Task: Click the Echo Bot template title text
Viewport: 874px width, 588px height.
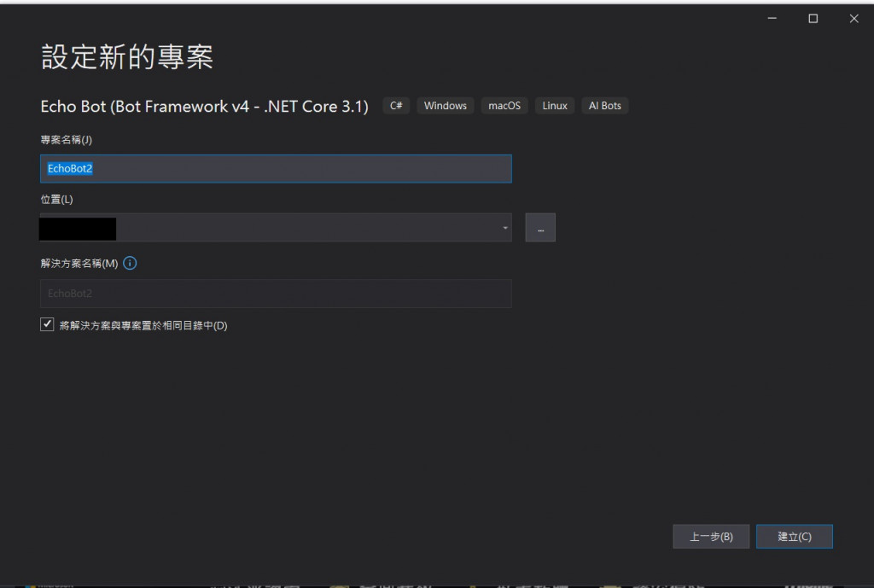Action: pos(205,107)
